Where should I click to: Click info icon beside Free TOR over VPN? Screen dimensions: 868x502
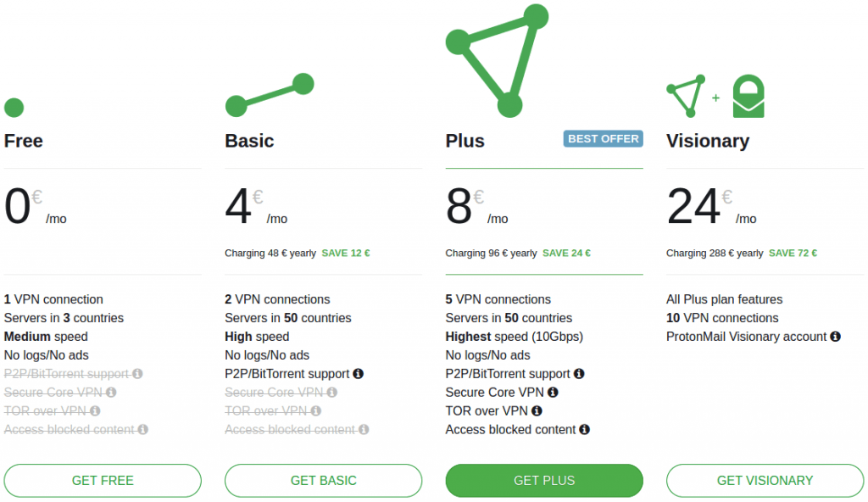pyautogui.click(x=95, y=410)
